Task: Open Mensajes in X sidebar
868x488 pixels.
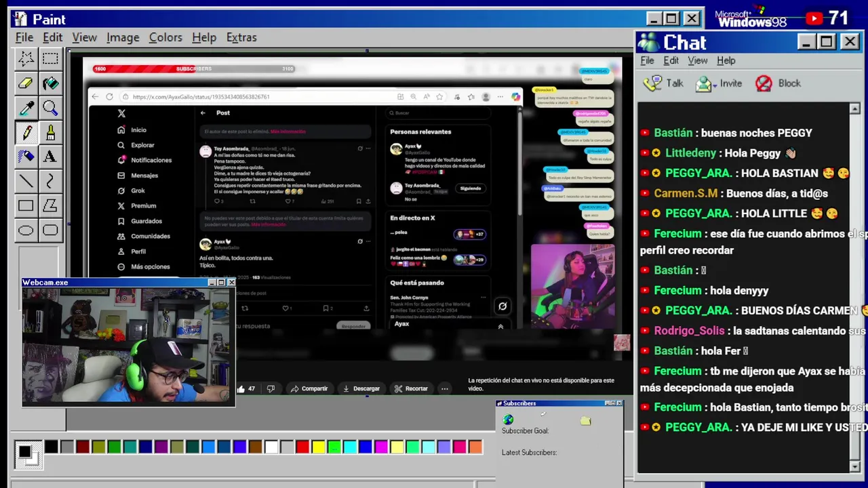Action: click(138, 176)
